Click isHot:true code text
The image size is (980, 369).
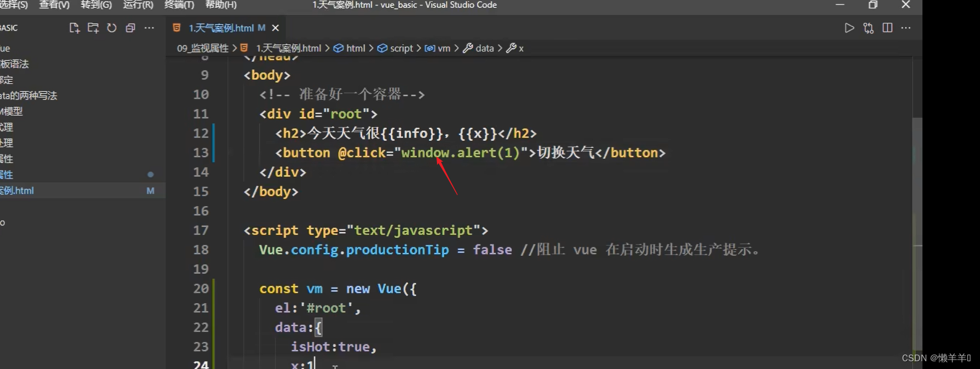(330, 347)
